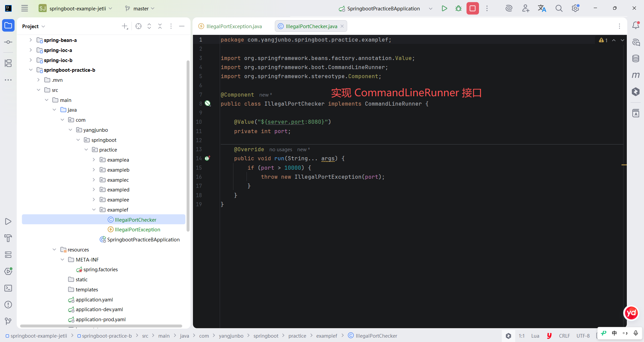Click the yellow warning stripe mark in editor scrollbar
The image size is (644, 342).
pyautogui.click(x=624, y=165)
